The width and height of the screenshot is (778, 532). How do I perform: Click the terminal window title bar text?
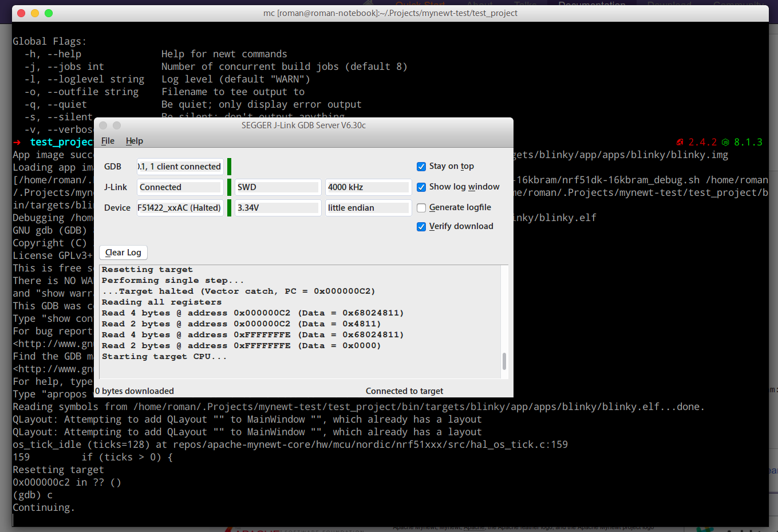(x=390, y=13)
